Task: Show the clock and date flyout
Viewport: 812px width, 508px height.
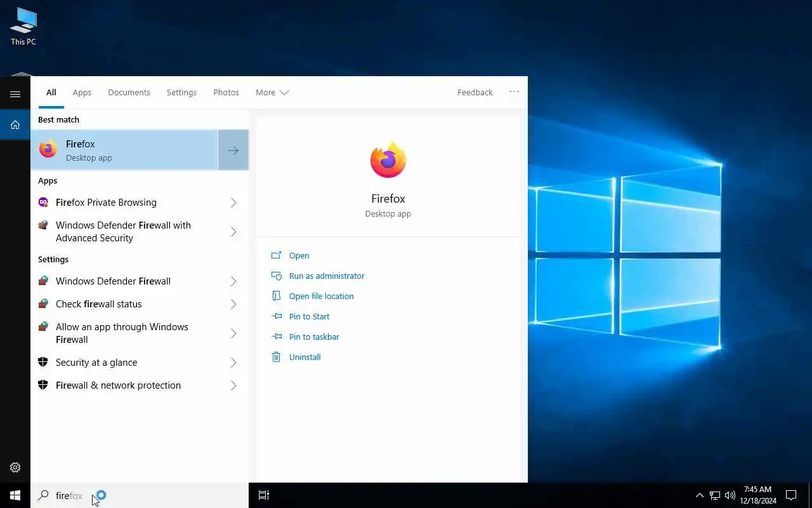Action: pyautogui.click(x=757, y=495)
